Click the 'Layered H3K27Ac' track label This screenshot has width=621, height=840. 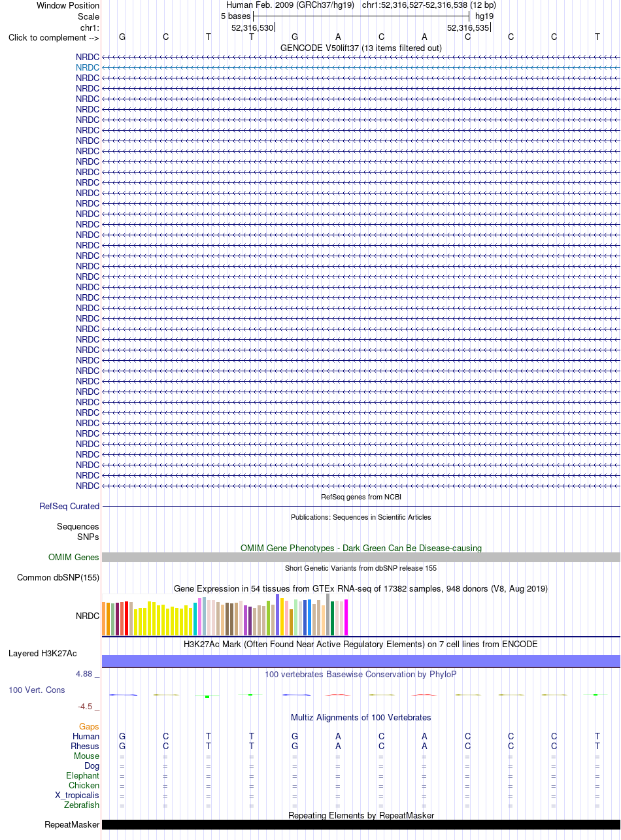tap(42, 654)
